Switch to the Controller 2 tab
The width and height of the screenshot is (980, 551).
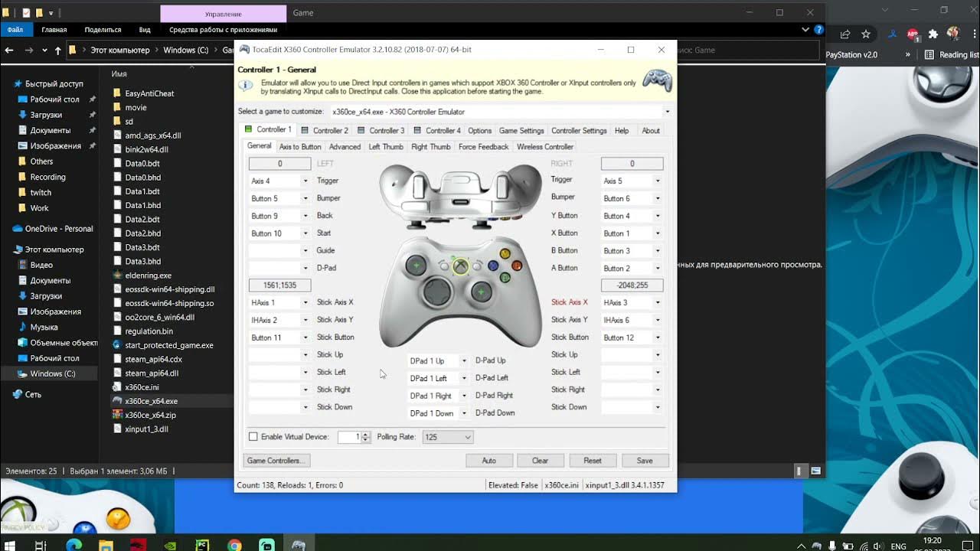tap(325, 131)
